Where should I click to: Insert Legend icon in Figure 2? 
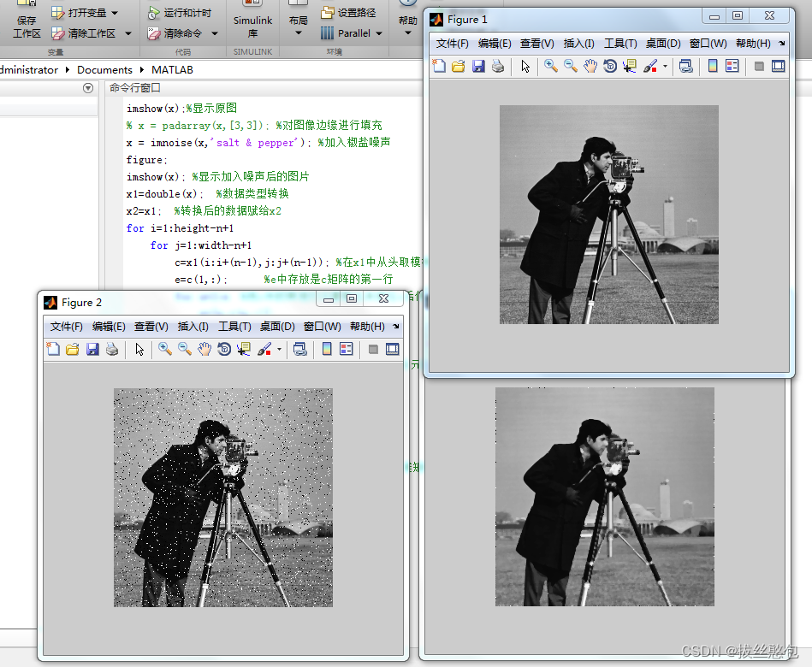point(347,349)
